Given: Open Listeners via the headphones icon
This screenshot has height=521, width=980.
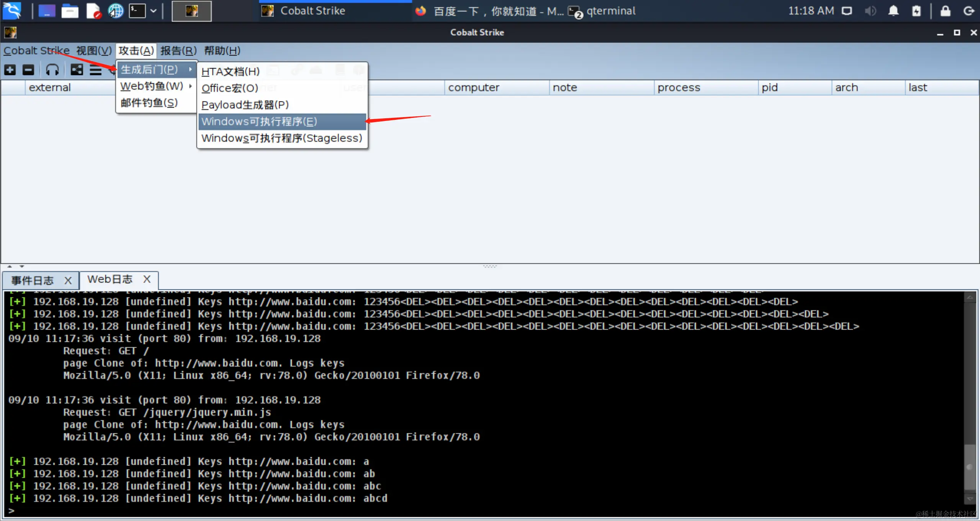Looking at the screenshot, I should click(52, 70).
